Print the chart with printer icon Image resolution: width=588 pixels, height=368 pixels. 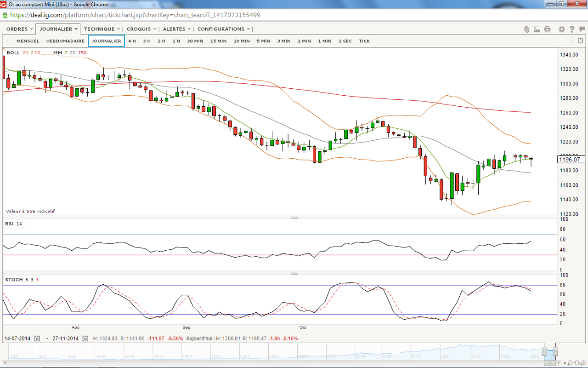pos(547,29)
